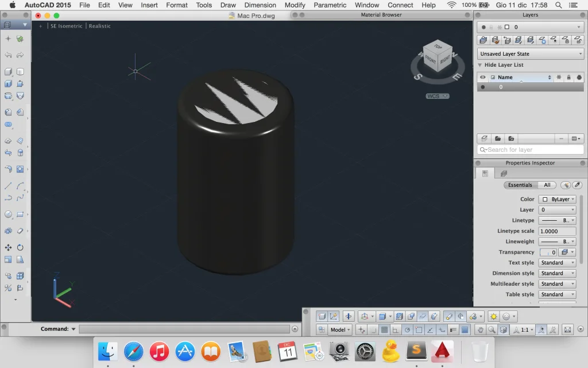Image resolution: width=588 pixels, height=368 pixels.
Task: Select the Rotate tool
Action: (x=20, y=247)
